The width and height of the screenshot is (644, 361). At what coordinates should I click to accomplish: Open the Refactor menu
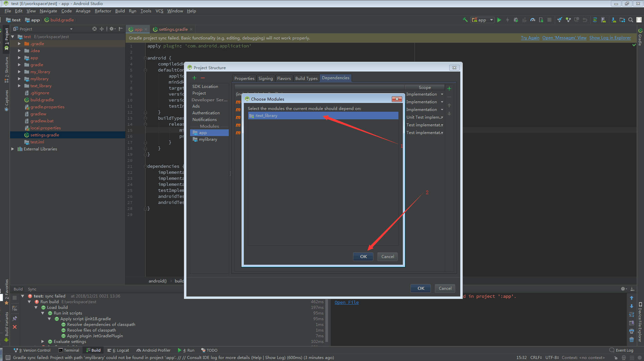[x=103, y=11]
